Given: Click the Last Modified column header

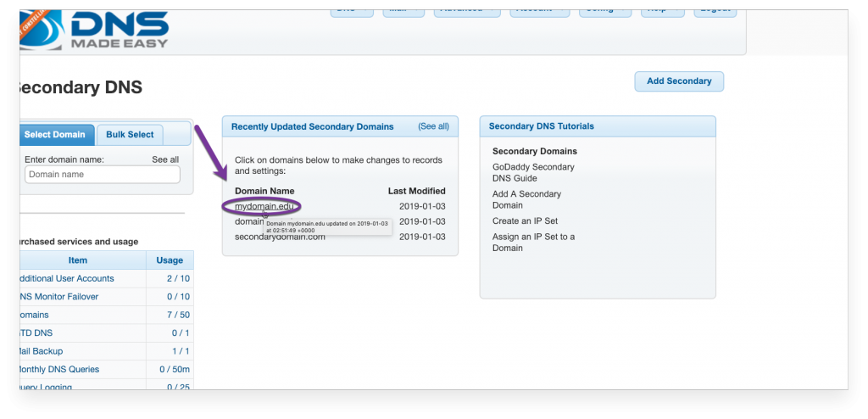Looking at the screenshot, I should point(417,191).
